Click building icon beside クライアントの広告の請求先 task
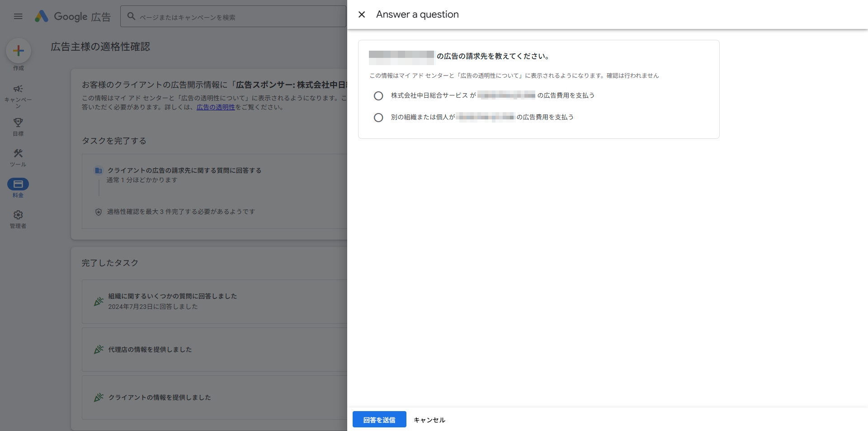The width and height of the screenshot is (868, 431). [98, 171]
